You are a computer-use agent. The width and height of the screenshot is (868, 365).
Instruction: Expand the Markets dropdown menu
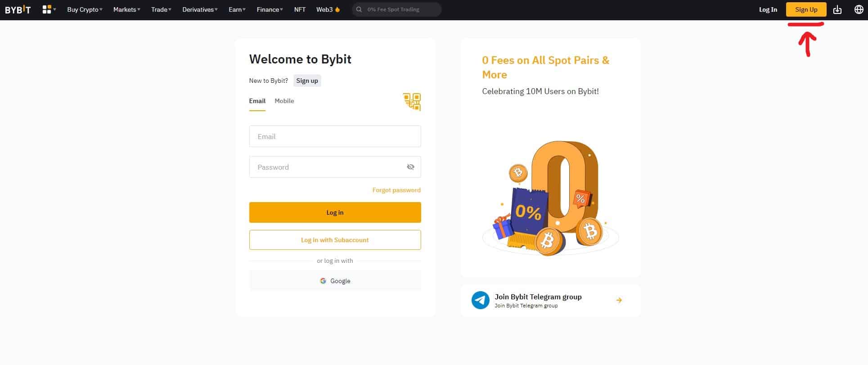tap(126, 9)
